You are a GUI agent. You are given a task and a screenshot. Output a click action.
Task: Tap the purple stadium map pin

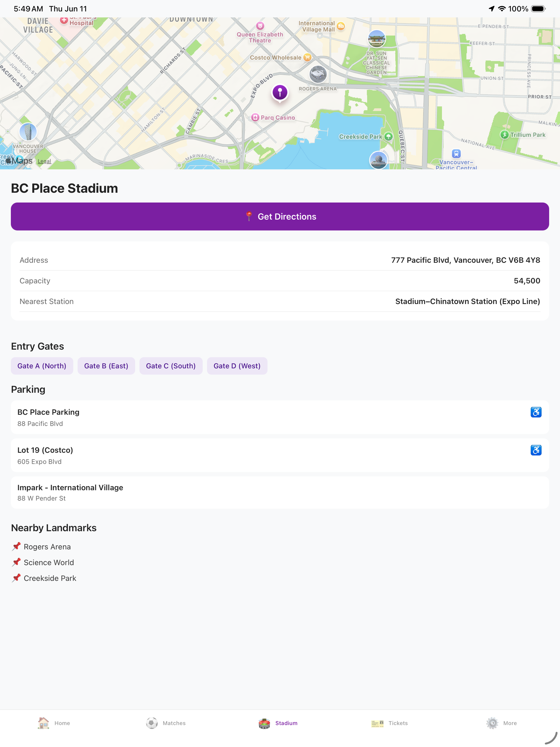(280, 92)
